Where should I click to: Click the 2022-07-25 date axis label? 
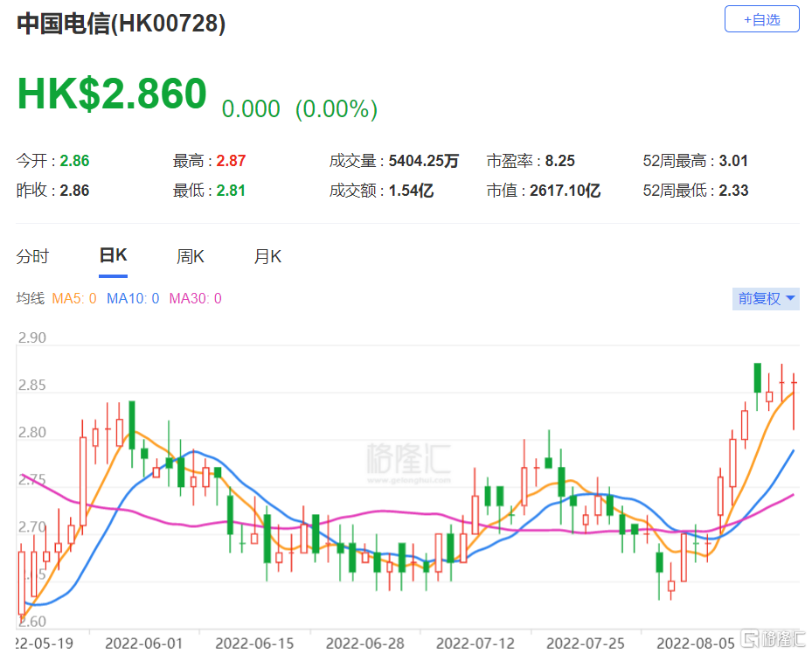pyautogui.click(x=585, y=644)
